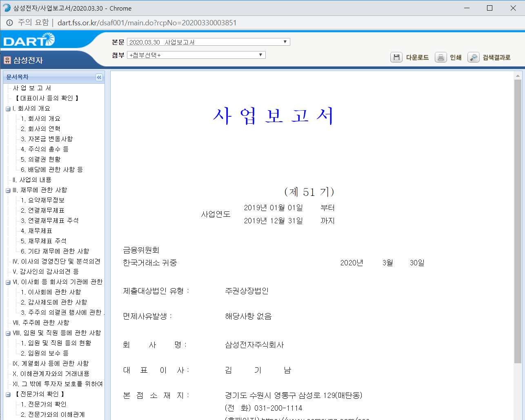Open IX. 계열회사 등에 관한 사항
The width and height of the screenshot is (525, 420).
(x=51, y=363)
